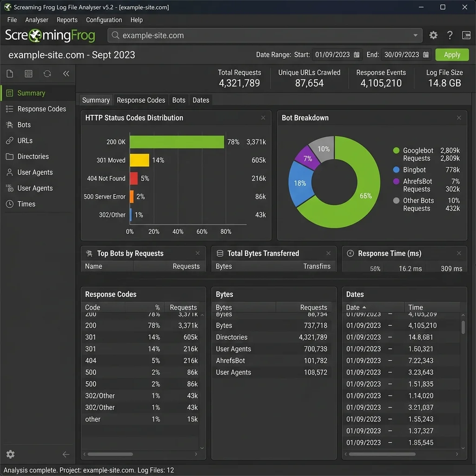Viewport: 476px width, 476px height.
Task: Click the Response Time clock icon
Action: (350, 253)
